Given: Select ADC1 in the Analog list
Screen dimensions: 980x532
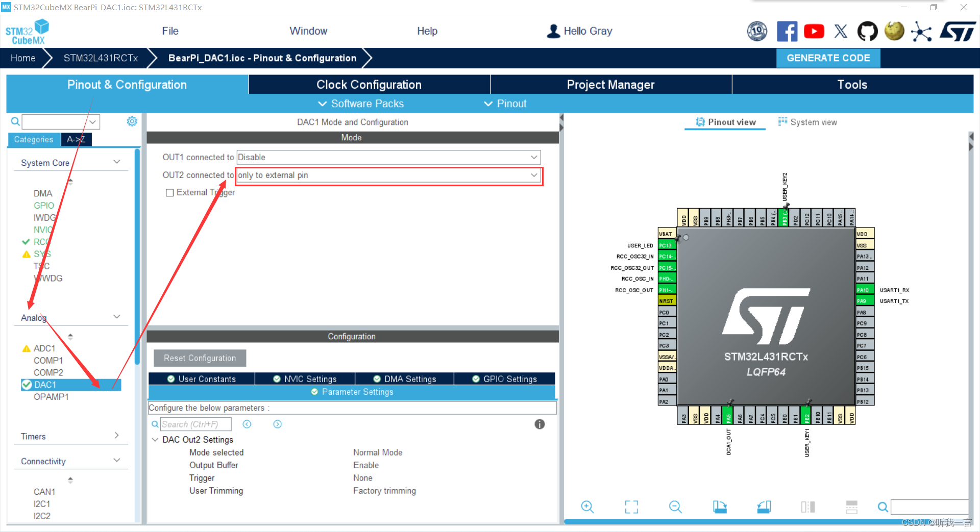Looking at the screenshot, I should tap(44, 348).
